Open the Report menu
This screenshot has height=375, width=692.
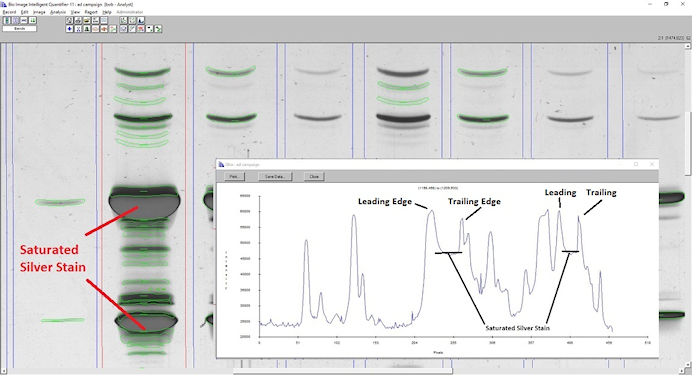(x=91, y=12)
